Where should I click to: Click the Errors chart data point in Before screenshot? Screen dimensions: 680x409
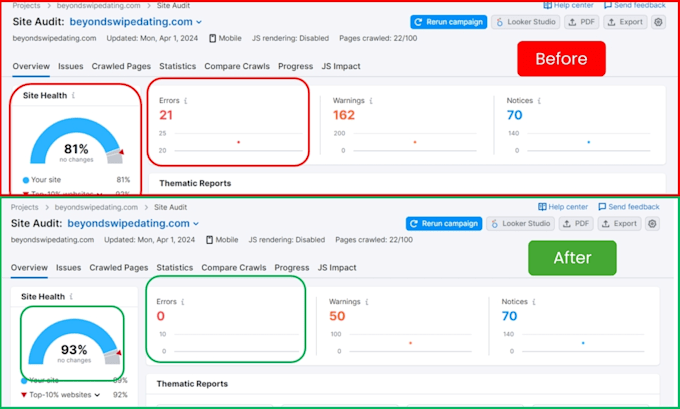coord(239,142)
